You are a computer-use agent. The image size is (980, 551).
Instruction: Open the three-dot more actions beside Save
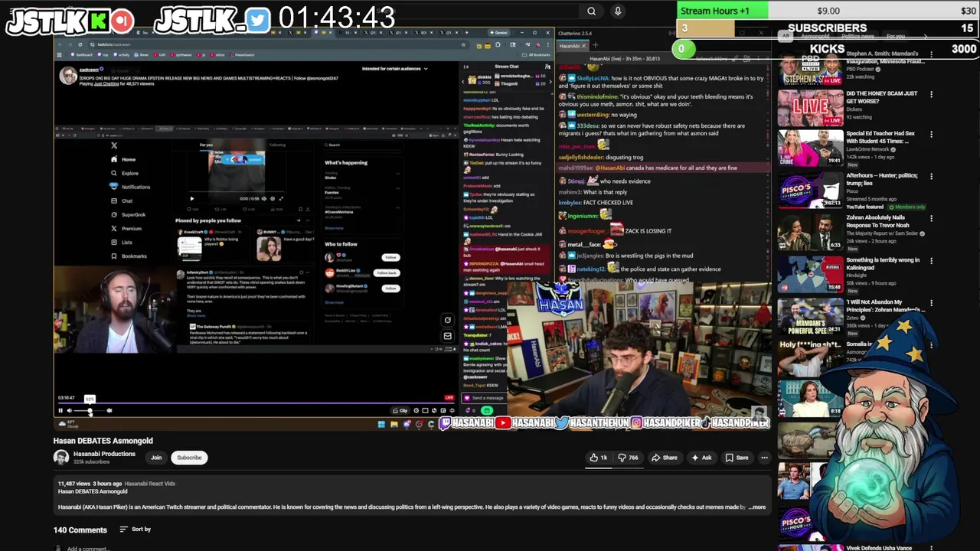click(x=764, y=458)
